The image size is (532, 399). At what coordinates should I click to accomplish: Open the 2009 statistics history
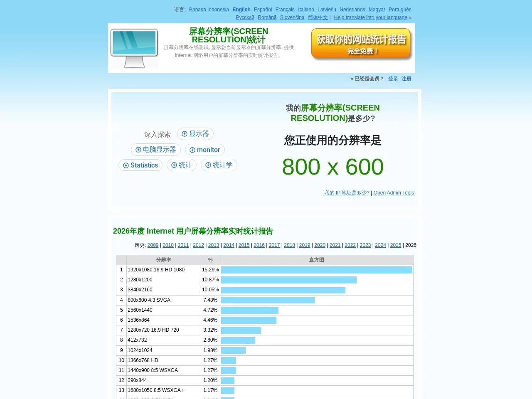point(153,245)
